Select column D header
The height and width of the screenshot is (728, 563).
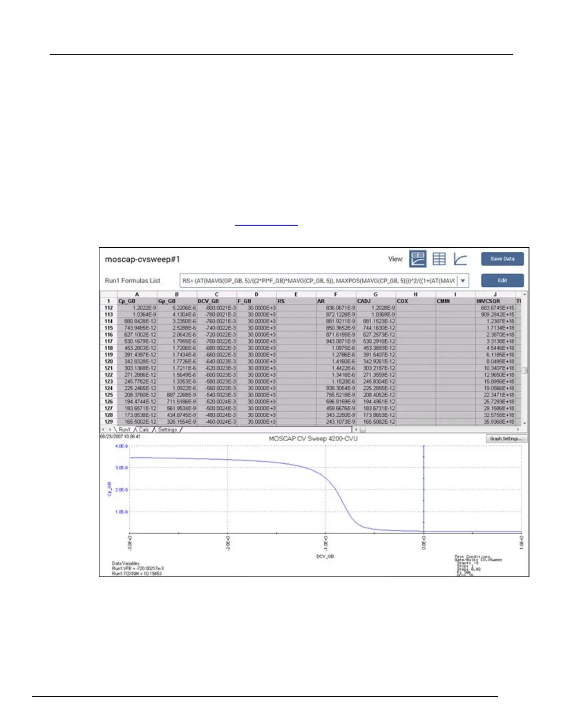tap(256, 295)
